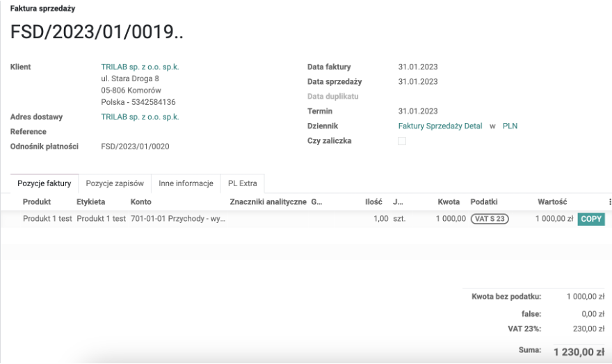Select the 701-01-01 Przychody account cell
Screen dimensions: 612x364
178,219
